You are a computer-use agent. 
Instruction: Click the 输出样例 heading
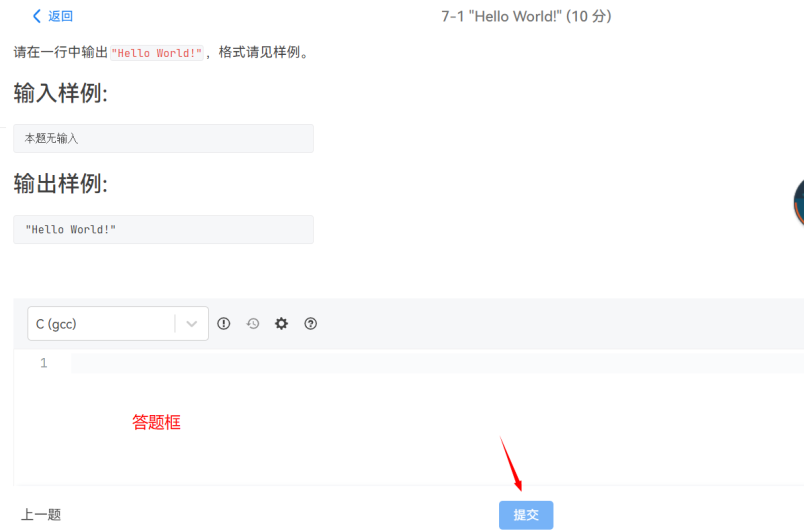click(61, 185)
